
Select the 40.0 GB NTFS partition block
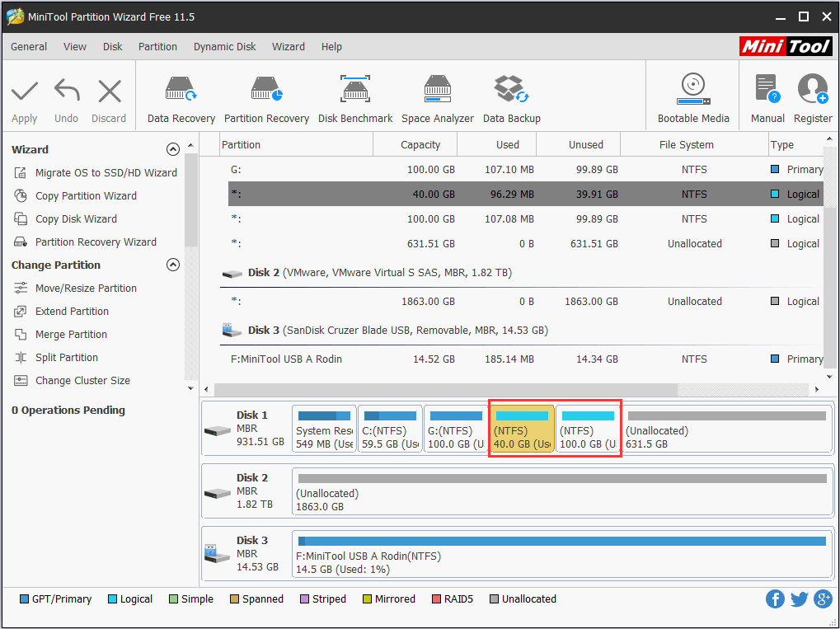[522, 429]
